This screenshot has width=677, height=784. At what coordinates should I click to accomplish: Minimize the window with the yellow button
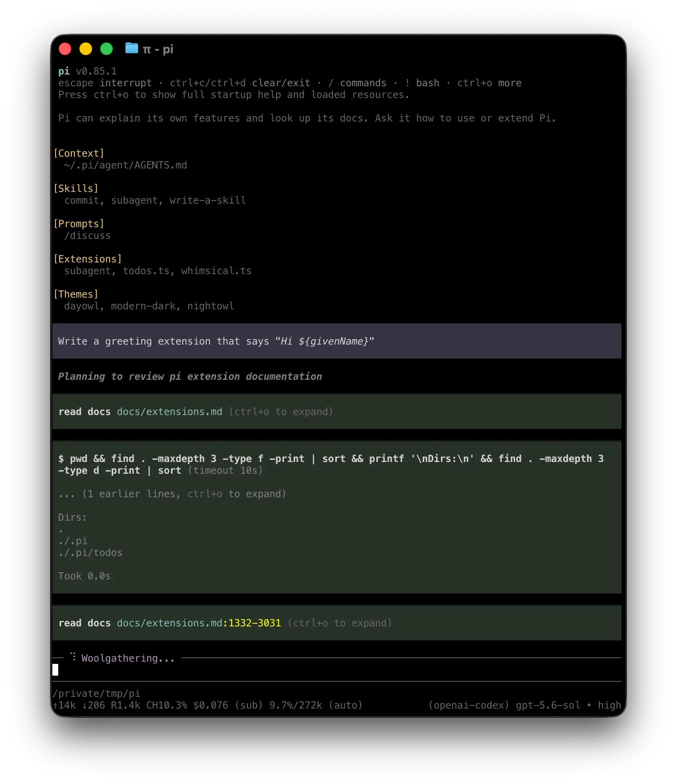pyautogui.click(x=86, y=49)
